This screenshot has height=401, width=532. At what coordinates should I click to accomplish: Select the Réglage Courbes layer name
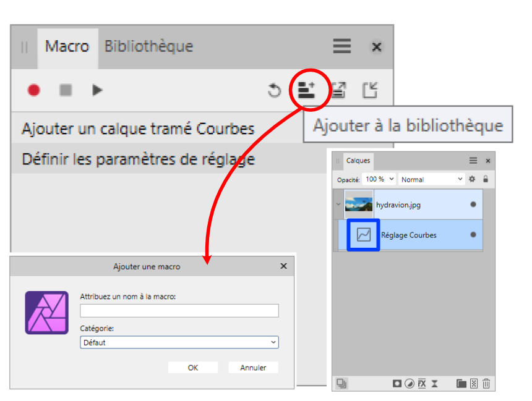point(408,235)
